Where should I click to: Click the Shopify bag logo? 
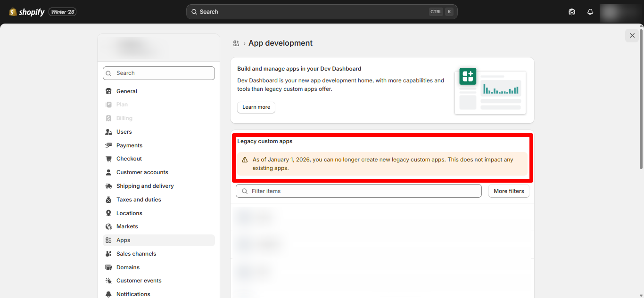12,11
